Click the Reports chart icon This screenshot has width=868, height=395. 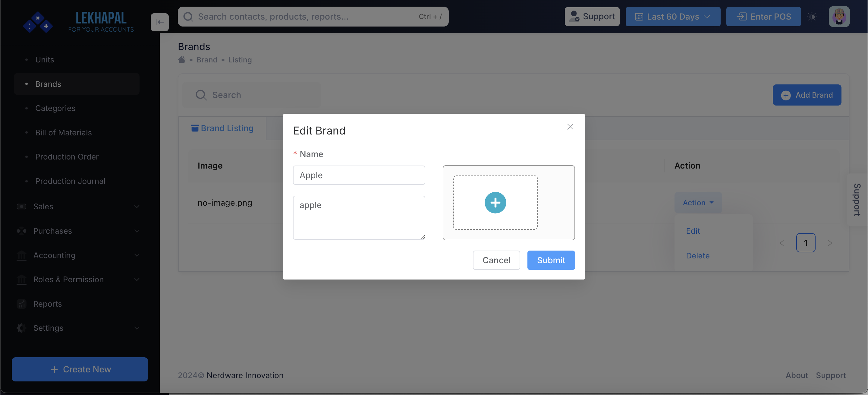(x=22, y=304)
